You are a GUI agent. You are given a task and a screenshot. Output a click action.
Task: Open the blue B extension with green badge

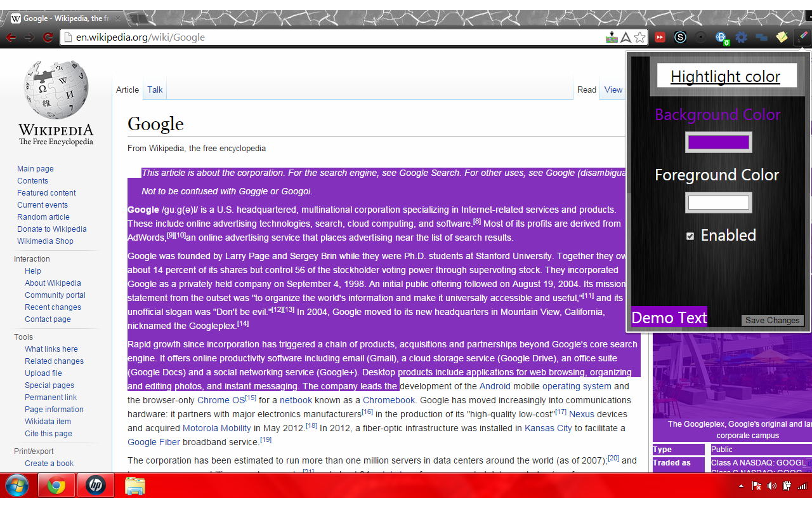click(x=722, y=38)
